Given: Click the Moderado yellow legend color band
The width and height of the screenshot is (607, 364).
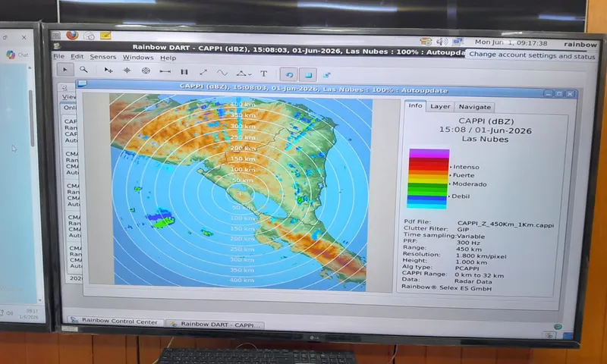Looking at the screenshot, I should (428, 180).
